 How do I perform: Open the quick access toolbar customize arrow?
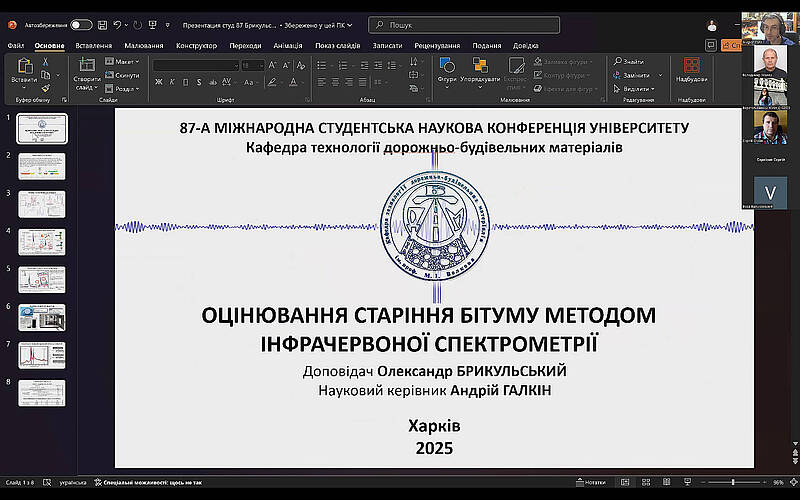click(x=167, y=24)
